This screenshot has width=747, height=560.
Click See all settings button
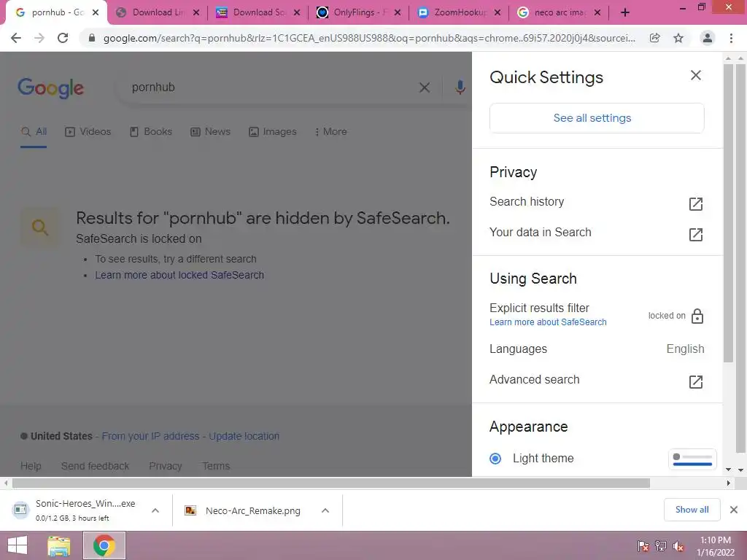tap(597, 118)
